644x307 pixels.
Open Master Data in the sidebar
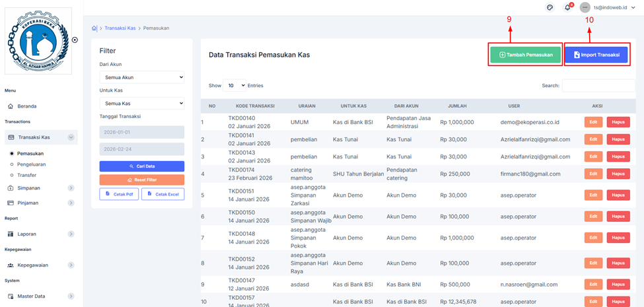[31, 296]
